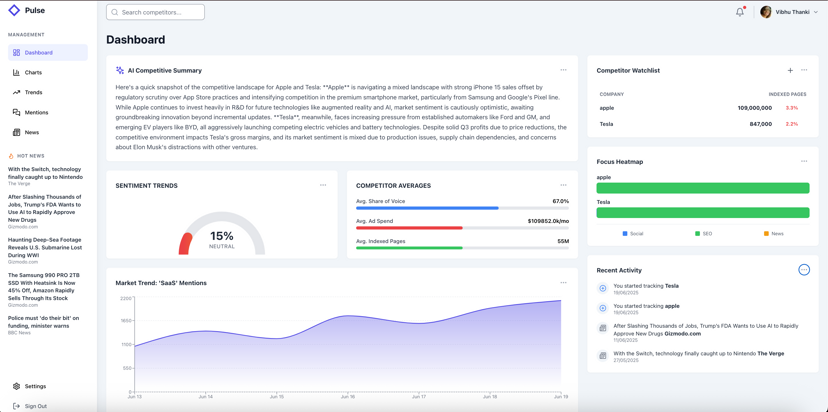The image size is (828, 412).
Task: Open the notifications bell
Action: [740, 12]
